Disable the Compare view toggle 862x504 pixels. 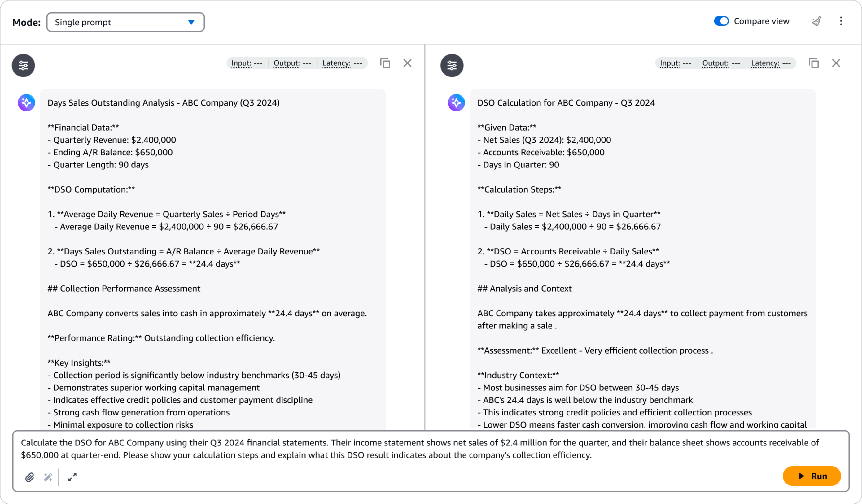pos(721,21)
